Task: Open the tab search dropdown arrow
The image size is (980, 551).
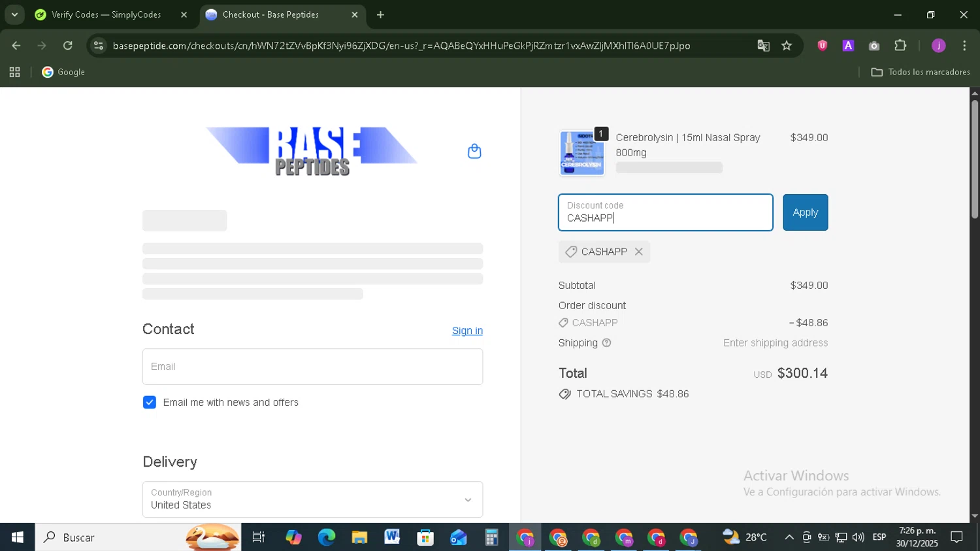Action: (x=14, y=14)
